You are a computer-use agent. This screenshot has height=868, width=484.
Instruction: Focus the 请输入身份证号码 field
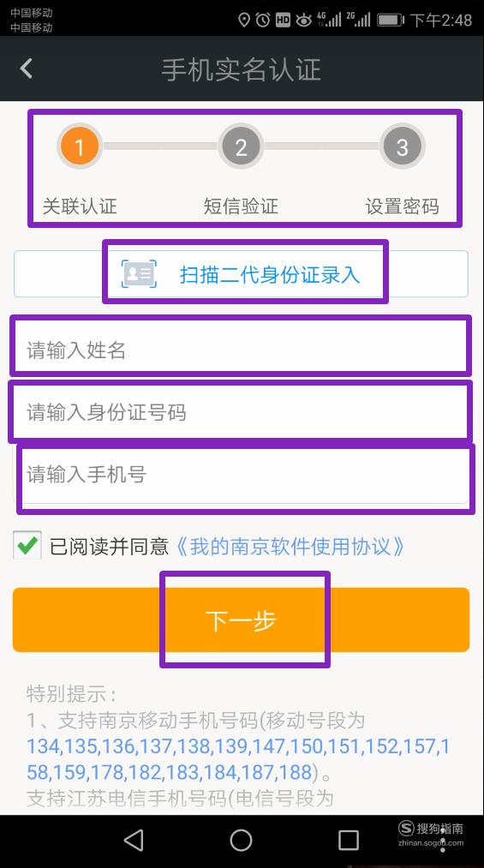(242, 412)
